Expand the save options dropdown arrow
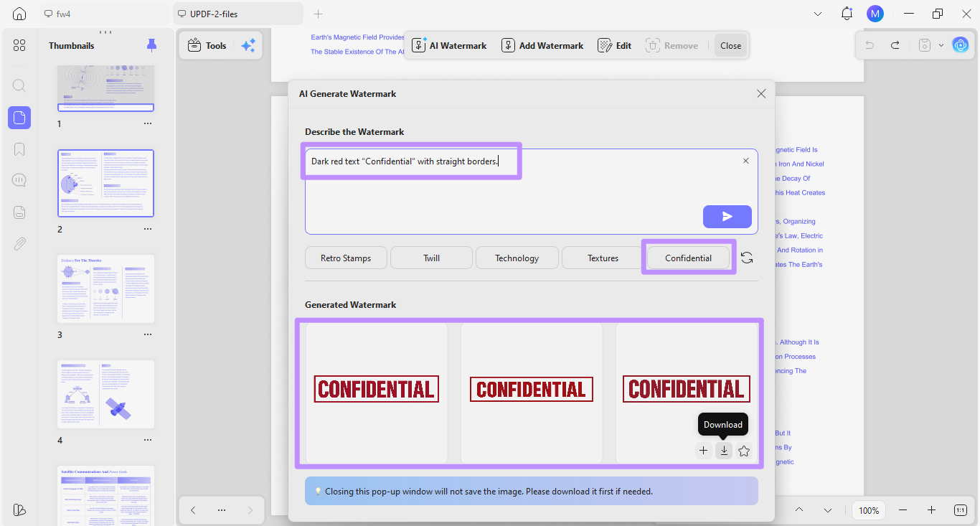This screenshot has width=980, height=526. 941,45
